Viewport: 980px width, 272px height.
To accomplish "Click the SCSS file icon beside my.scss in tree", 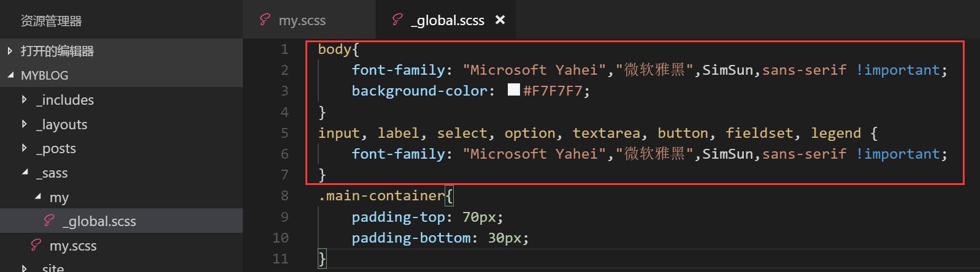I will coord(36,245).
